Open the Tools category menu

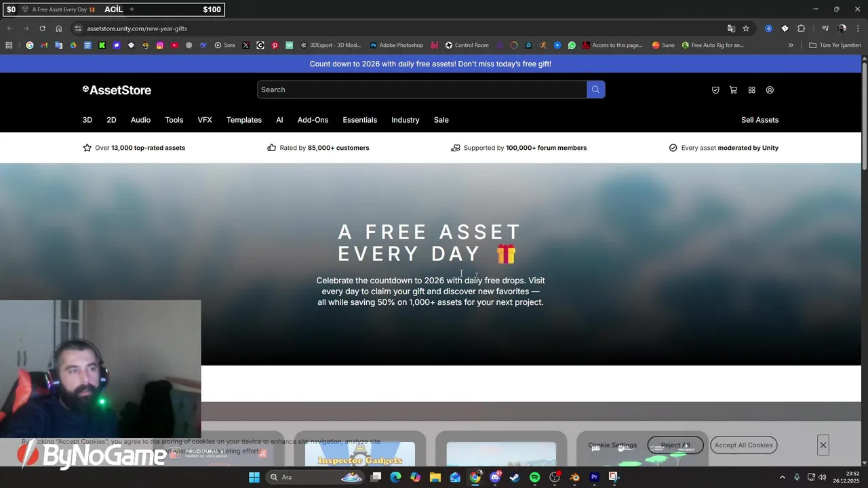tap(174, 120)
